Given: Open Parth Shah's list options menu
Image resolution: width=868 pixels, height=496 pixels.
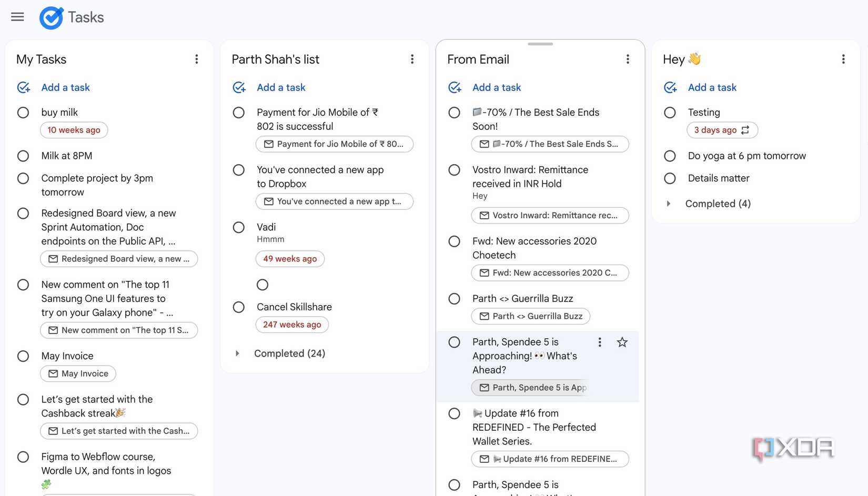Looking at the screenshot, I should pyautogui.click(x=412, y=59).
